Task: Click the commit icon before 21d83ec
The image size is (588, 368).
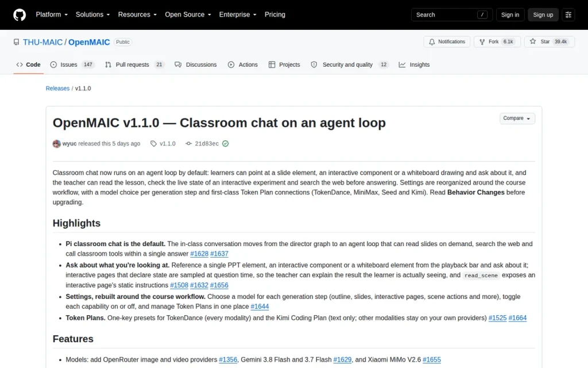Action: (188, 143)
